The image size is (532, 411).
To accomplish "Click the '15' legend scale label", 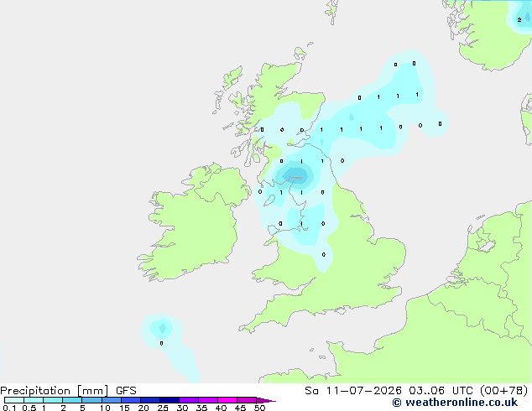I will click(x=124, y=408).
